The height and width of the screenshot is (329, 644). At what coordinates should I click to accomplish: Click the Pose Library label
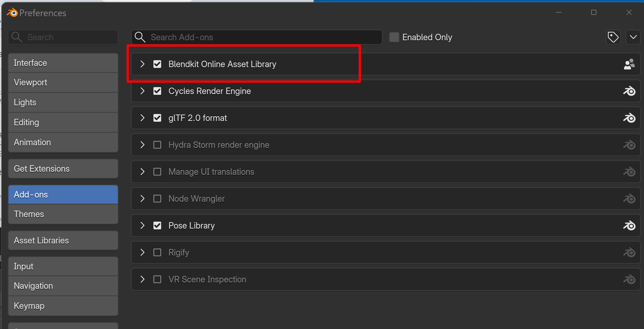[x=192, y=226]
